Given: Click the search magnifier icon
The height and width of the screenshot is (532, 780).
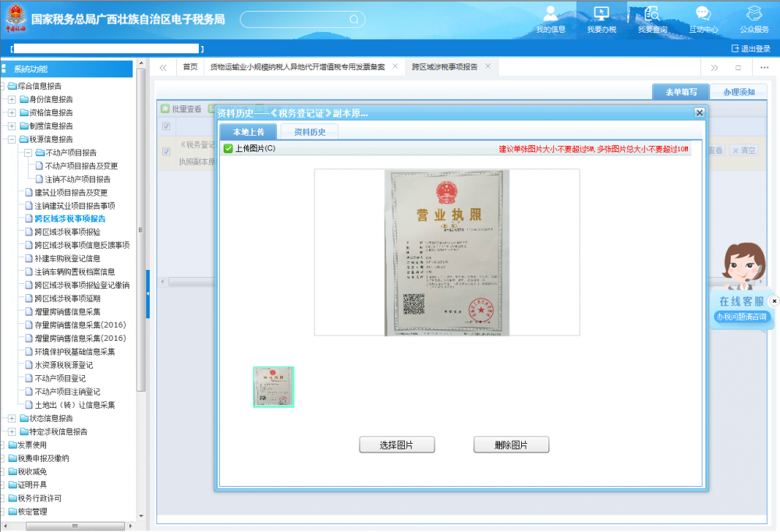Looking at the screenshot, I should coord(353,20).
